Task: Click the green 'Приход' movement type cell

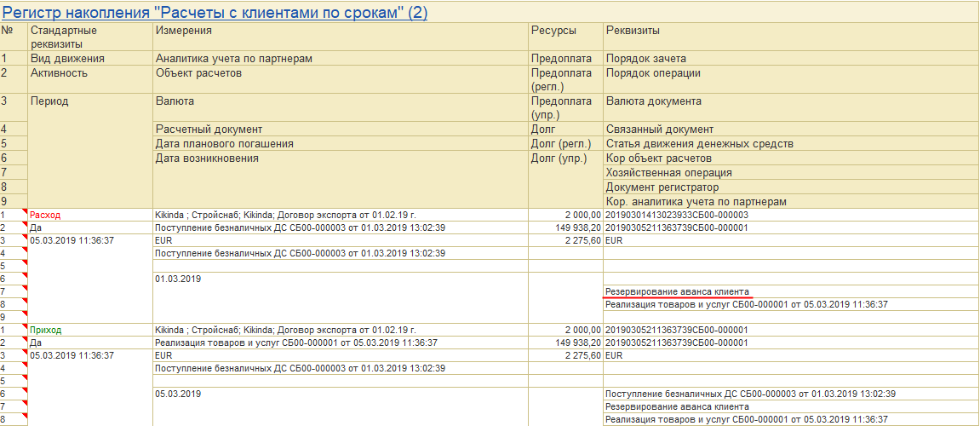Action: [90, 330]
